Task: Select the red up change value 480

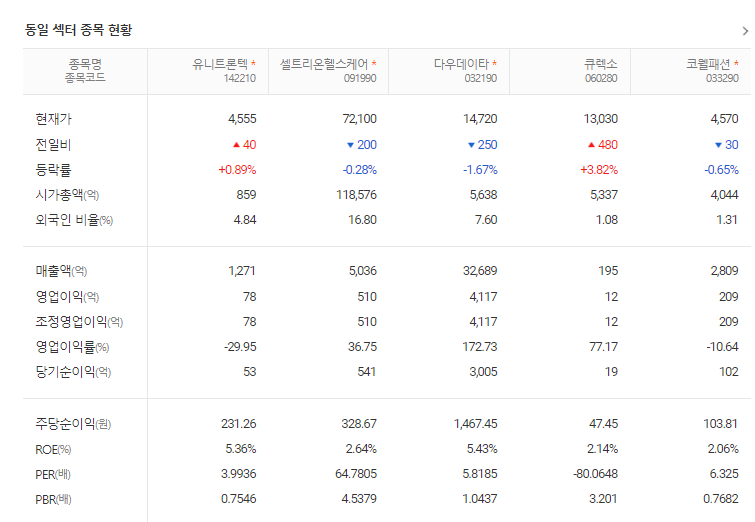Action: pos(608,144)
